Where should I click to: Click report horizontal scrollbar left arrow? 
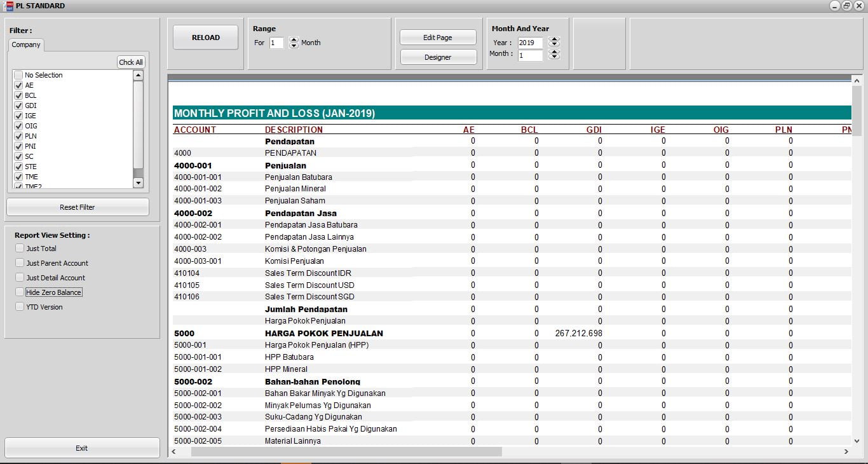click(x=173, y=451)
